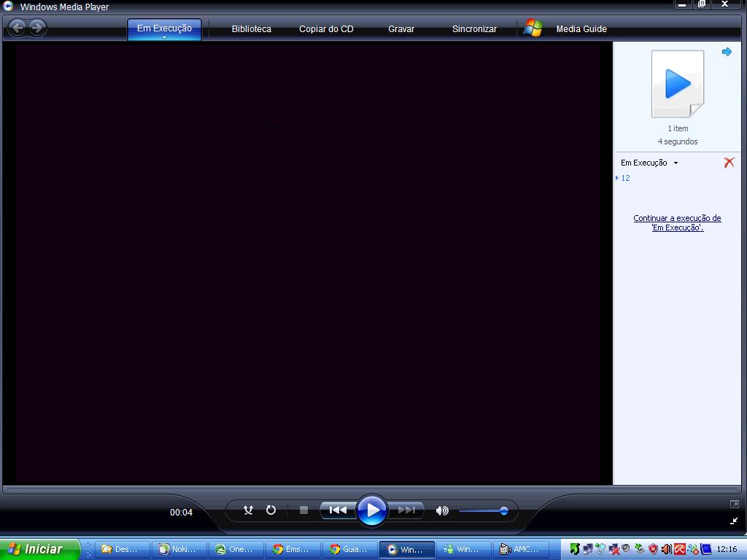Open the Em Execução tab

(164, 28)
